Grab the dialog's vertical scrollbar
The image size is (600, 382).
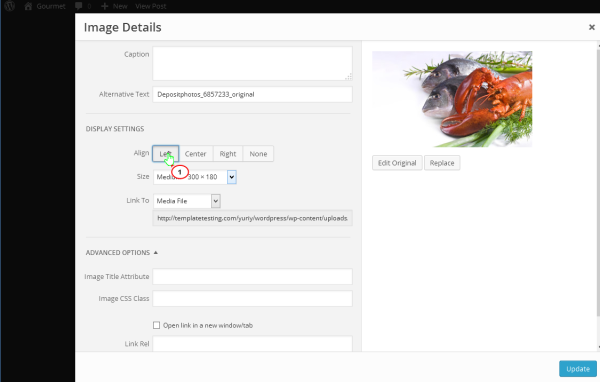(598, 182)
